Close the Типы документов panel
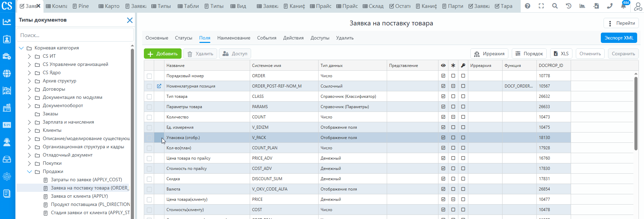Screen dimensions: 644x219 (x=129, y=20)
